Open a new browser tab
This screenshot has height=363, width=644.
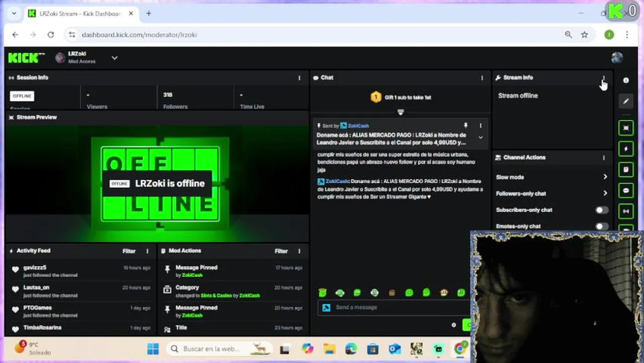149,14
